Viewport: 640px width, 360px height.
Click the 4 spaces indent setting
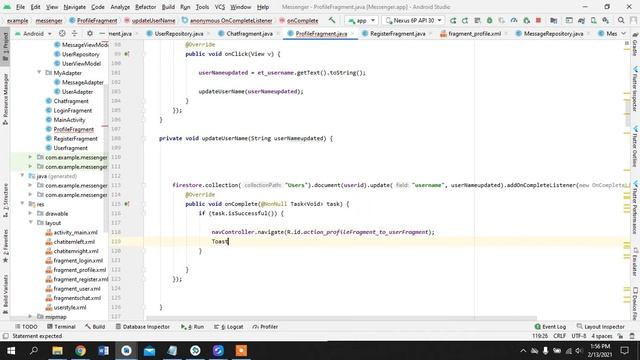click(602, 336)
